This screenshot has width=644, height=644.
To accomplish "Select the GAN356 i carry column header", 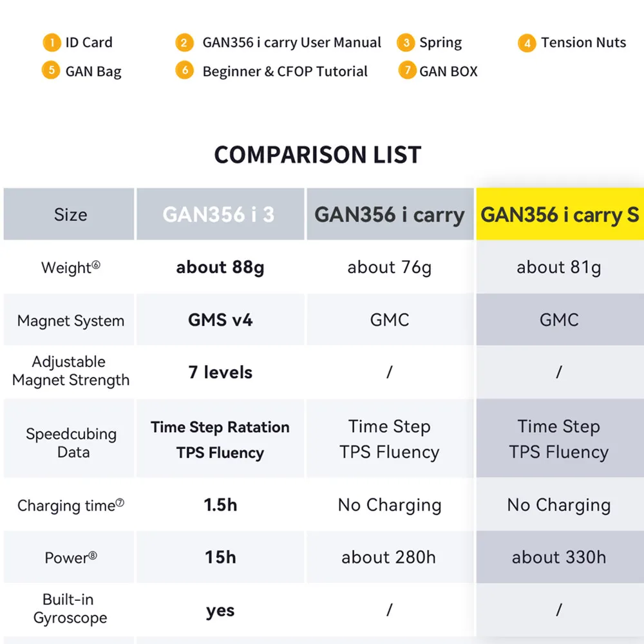I will [x=390, y=214].
